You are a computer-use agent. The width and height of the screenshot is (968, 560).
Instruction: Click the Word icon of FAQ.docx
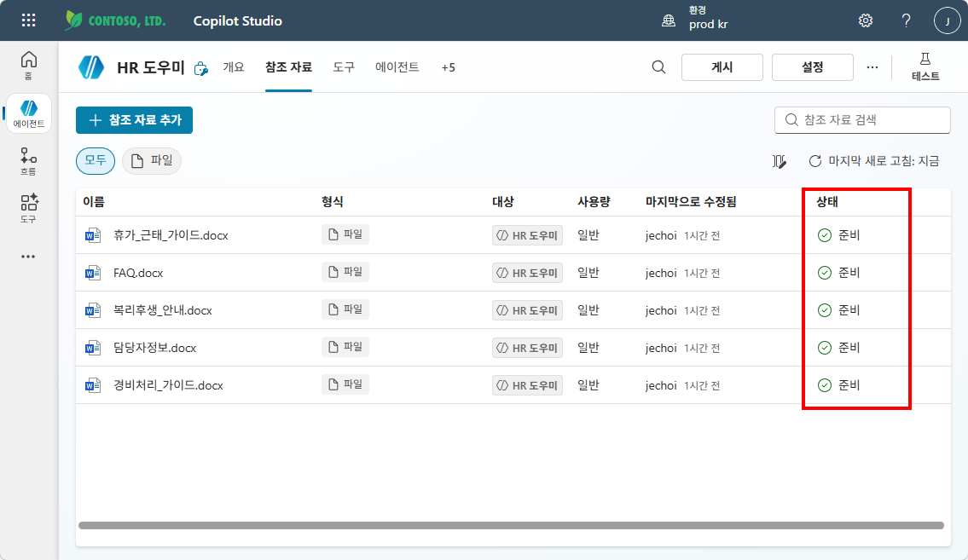(93, 274)
